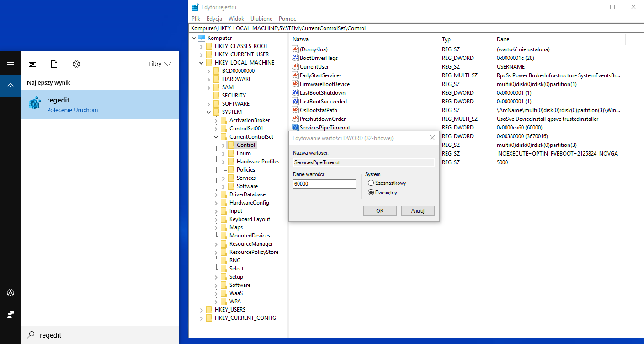Click the hamburger menu in the Start panel

(x=11, y=63)
